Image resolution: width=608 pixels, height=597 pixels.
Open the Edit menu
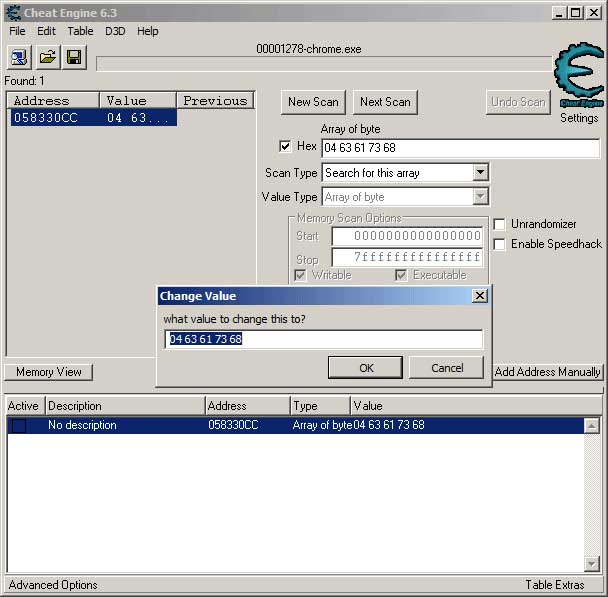coord(47,31)
